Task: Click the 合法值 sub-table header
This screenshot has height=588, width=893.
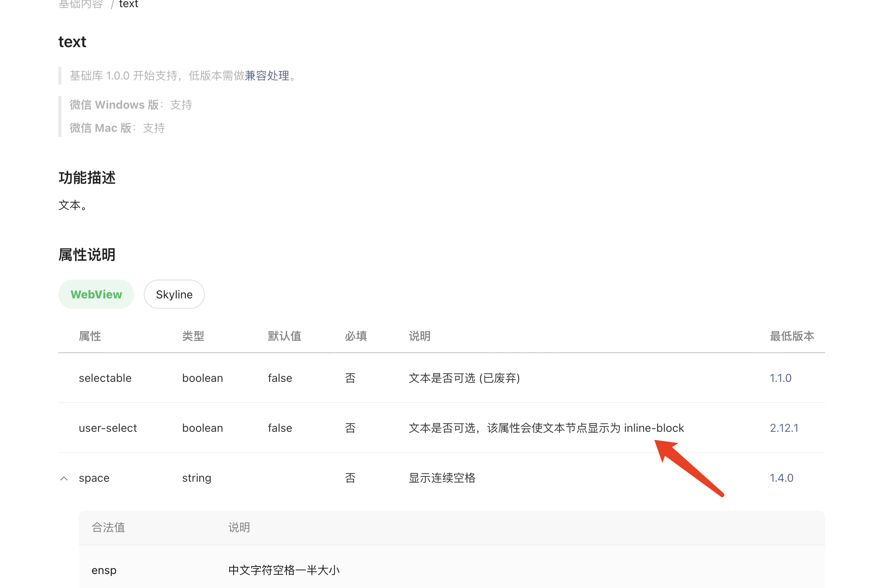Action: pos(108,527)
